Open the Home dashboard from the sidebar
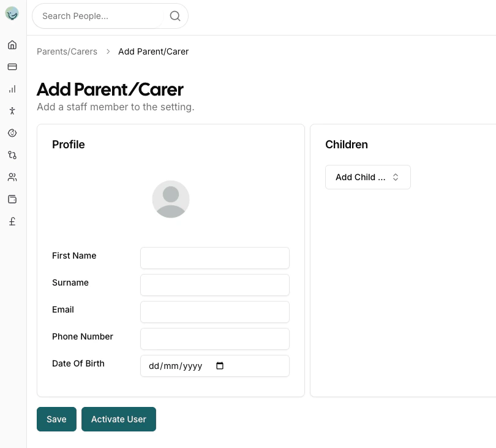This screenshot has width=496, height=448. (12, 45)
